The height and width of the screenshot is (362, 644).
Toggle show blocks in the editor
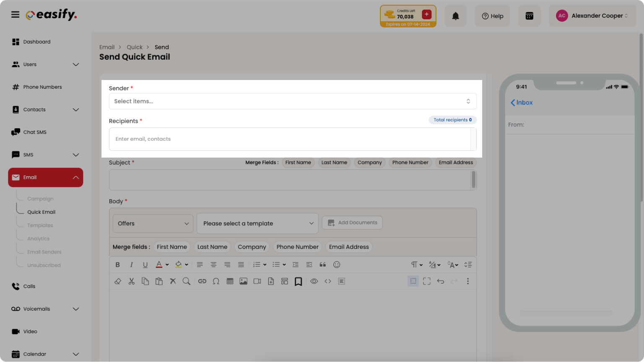click(413, 281)
